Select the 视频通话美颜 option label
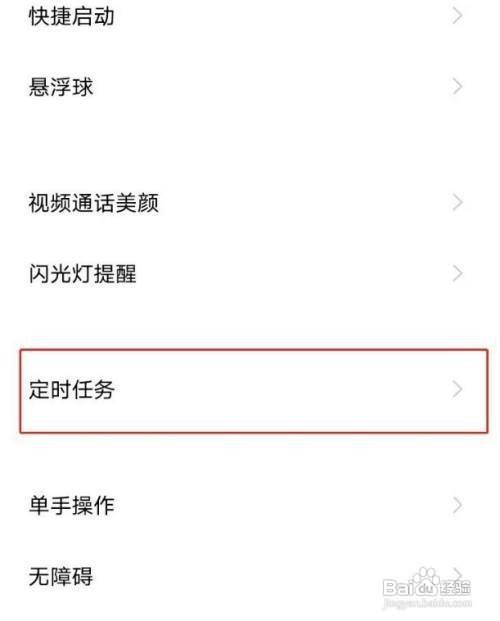 94,203
